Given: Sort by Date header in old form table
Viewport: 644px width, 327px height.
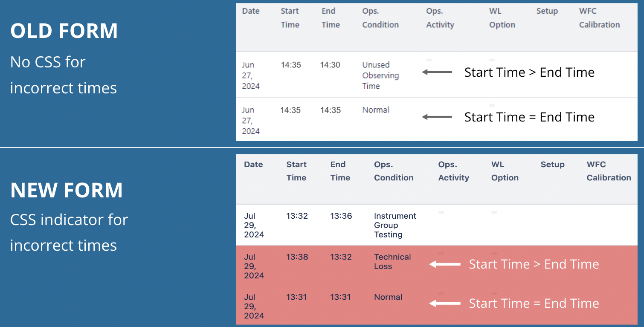Looking at the screenshot, I should click(x=251, y=11).
